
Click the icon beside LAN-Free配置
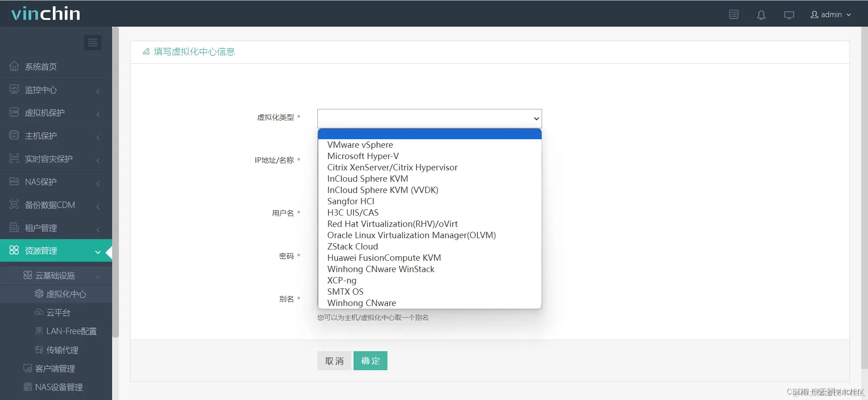pyautogui.click(x=39, y=331)
